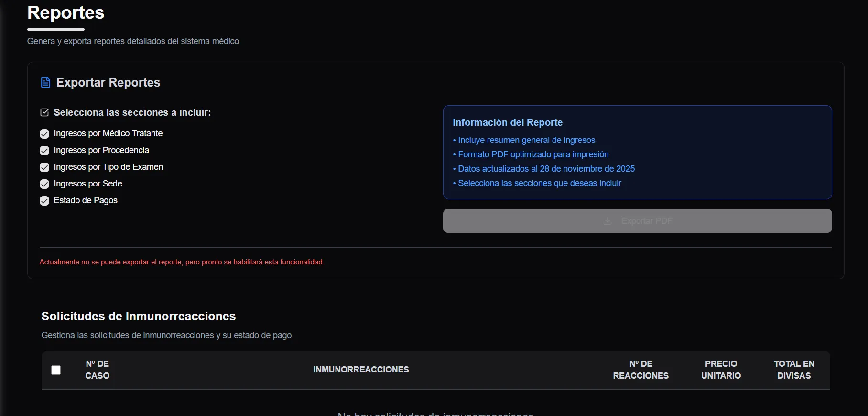Image resolution: width=868 pixels, height=416 pixels.
Task: Select the Inmunorreacciones column header
Action: tap(361, 370)
